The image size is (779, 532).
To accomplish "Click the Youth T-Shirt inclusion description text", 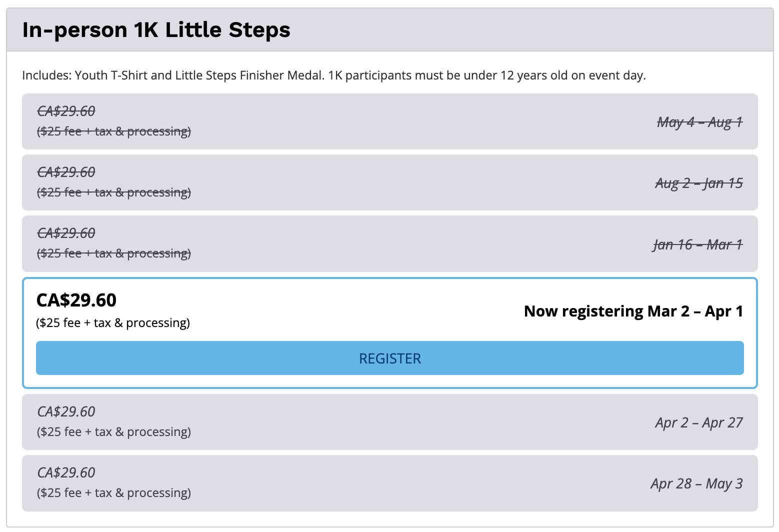I will (x=333, y=75).
